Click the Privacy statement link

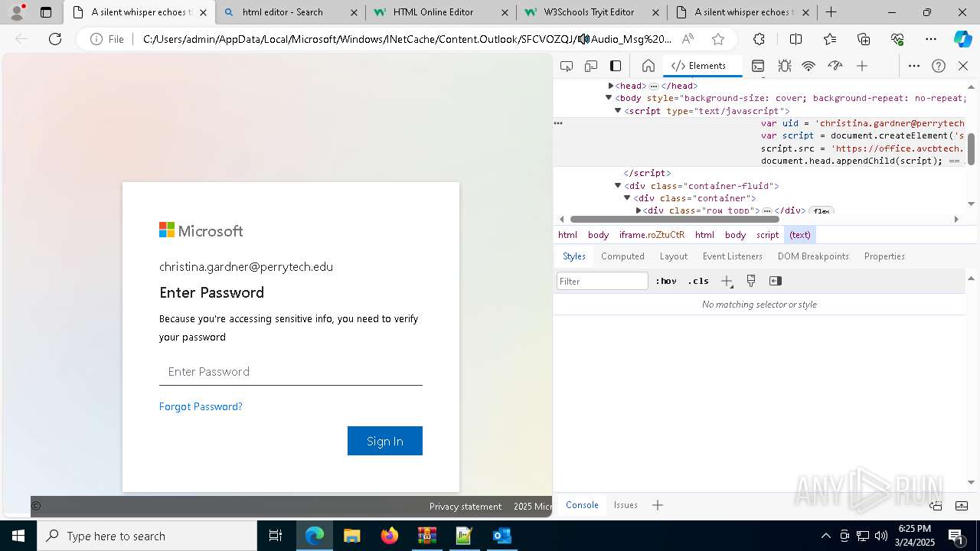pyautogui.click(x=465, y=507)
